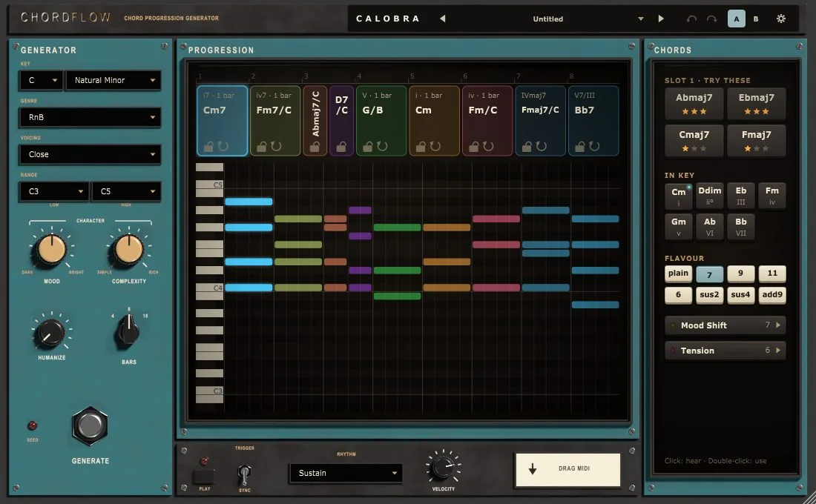Screen dimensions: 816x504
Task: Click the Drag MIDI arrow icon
Action: coord(533,469)
